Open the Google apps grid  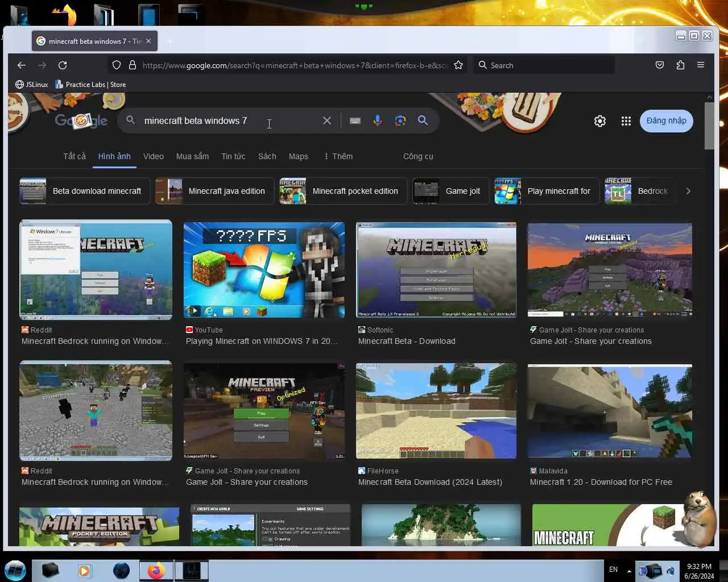click(x=626, y=121)
